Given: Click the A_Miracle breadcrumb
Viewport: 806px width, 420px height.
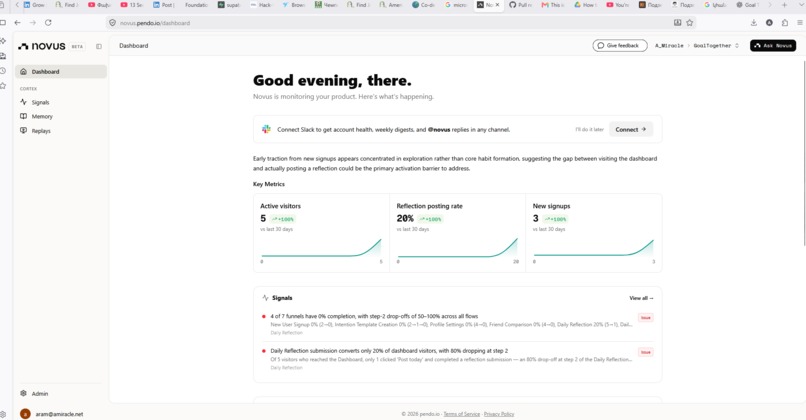Looking at the screenshot, I should click(669, 46).
